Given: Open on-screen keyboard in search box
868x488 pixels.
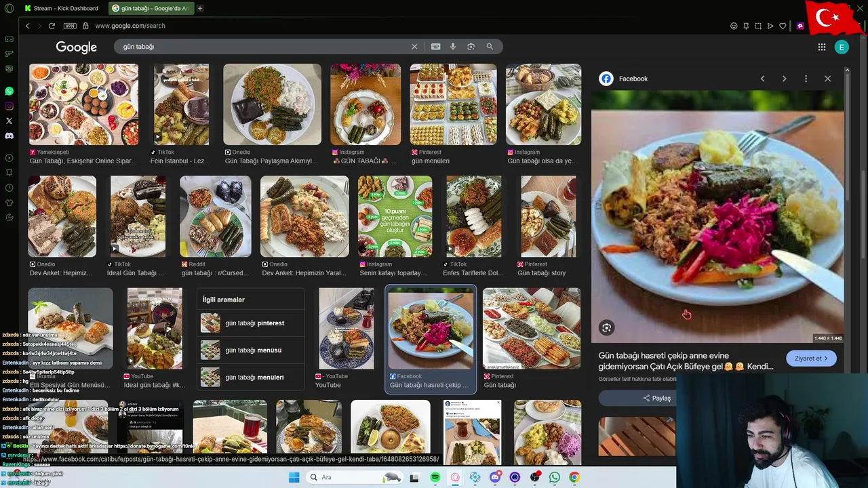Looking at the screenshot, I should (x=435, y=47).
